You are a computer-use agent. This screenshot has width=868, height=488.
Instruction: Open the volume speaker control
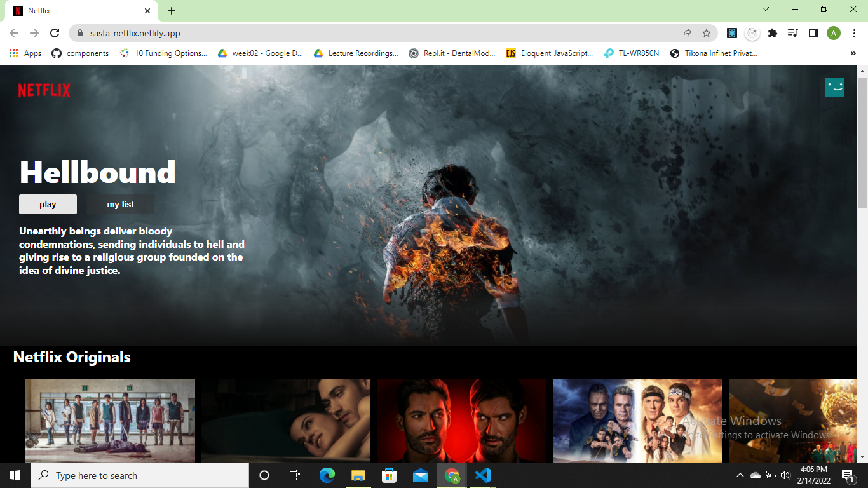click(785, 475)
